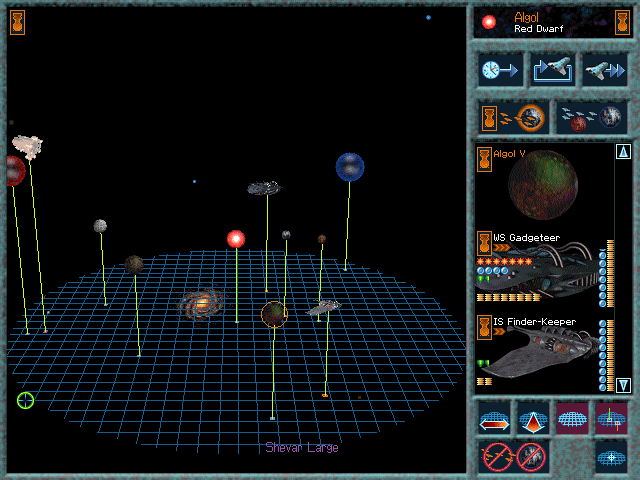The height and width of the screenshot is (480, 640).
Task: Select the tiny gray-blue planet near star
Action: 286,235
